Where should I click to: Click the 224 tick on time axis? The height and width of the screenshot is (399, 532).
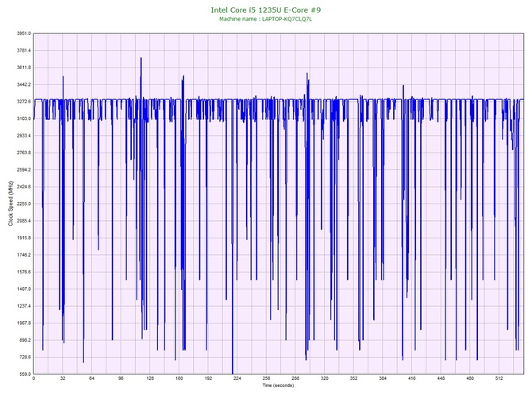pyautogui.click(x=237, y=378)
